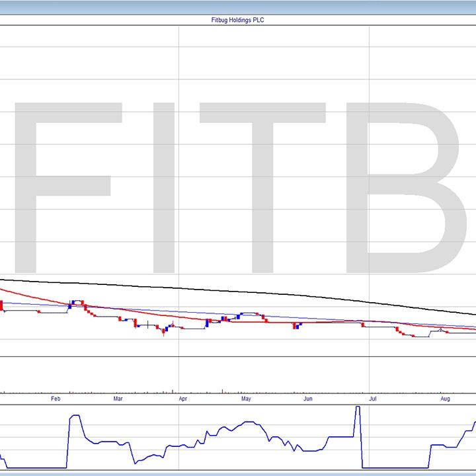The image size is (476, 476).
Task: Click the May month label
Action: coord(245,399)
